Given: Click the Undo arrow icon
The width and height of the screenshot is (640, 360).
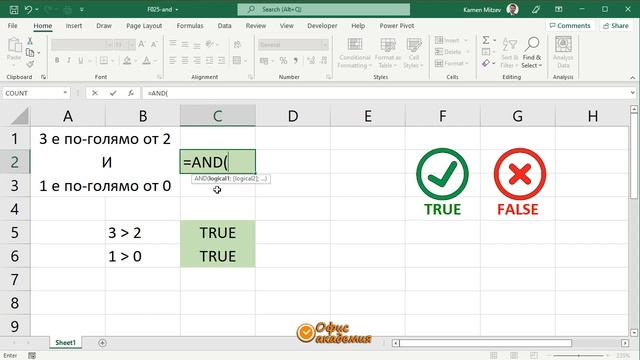Looking at the screenshot, I should [x=28, y=9].
